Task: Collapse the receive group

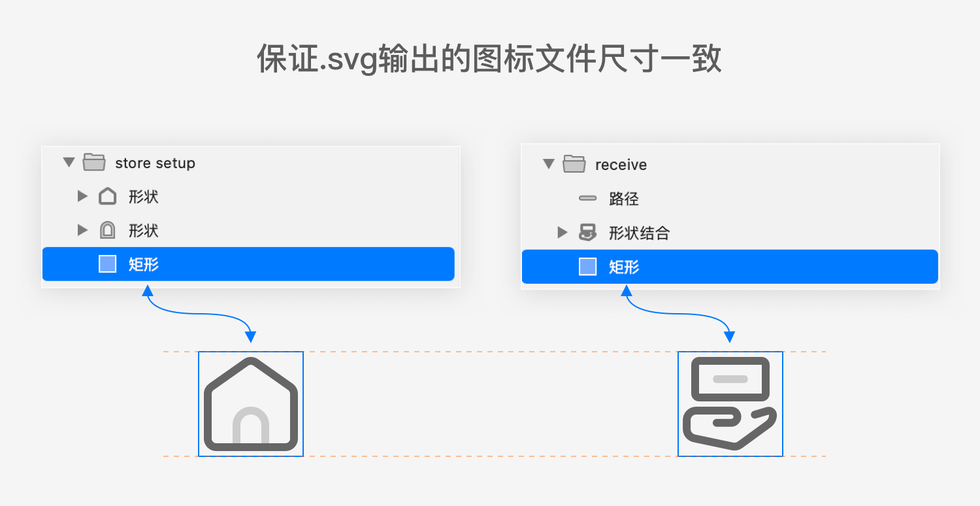Action: click(549, 164)
